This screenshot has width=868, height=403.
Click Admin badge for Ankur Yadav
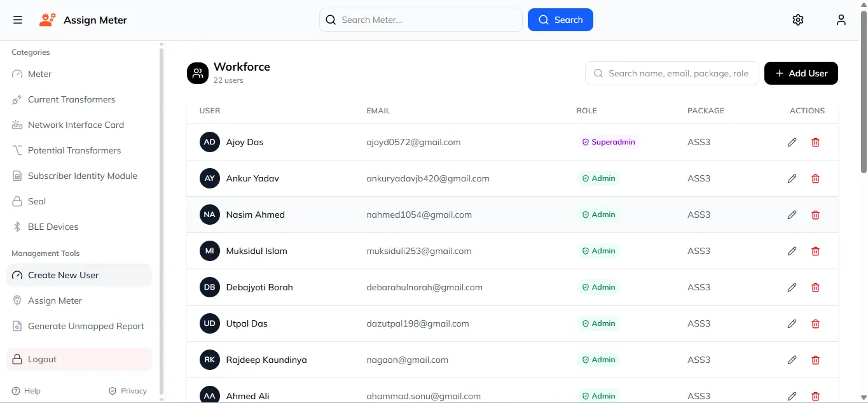598,178
